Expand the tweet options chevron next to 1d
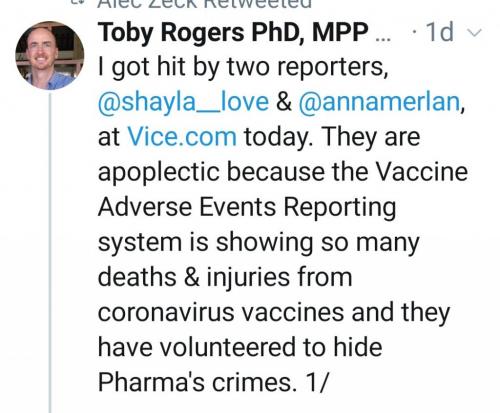The image size is (500, 413). pos(474,33)
